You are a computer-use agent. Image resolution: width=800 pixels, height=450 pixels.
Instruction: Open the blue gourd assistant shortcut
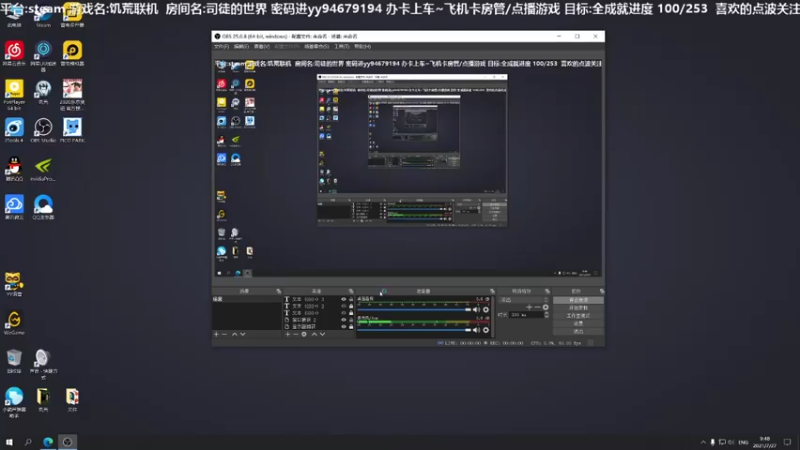[x=14, y=402]
